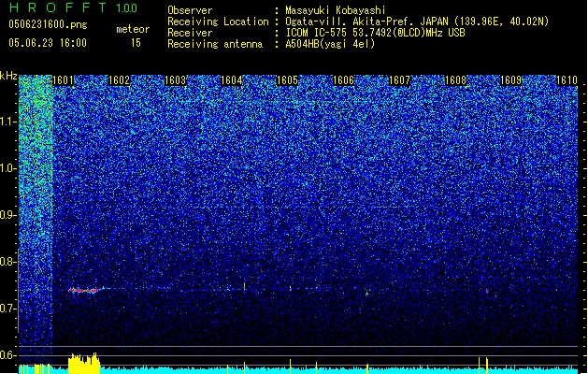Click the HROFFT program title
Viewport: 588px width, 374px height.
(x=58, y=7)
